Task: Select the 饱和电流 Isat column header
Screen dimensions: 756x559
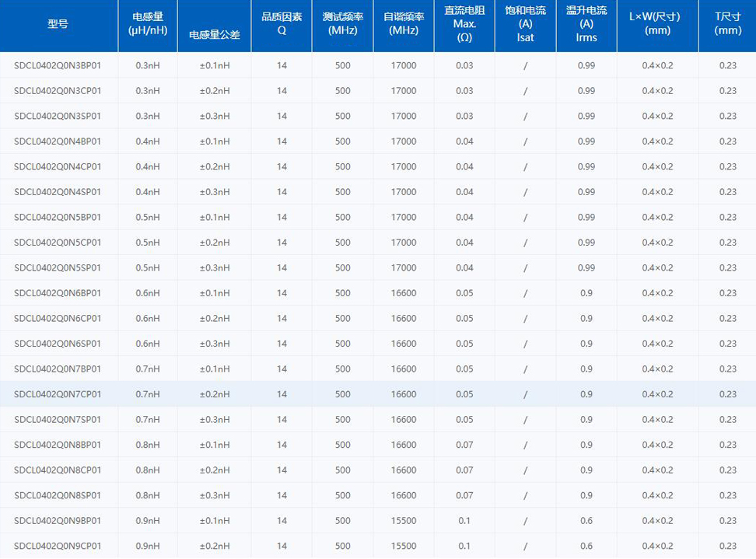Action: pyautogui.click(x=525, y=24)
